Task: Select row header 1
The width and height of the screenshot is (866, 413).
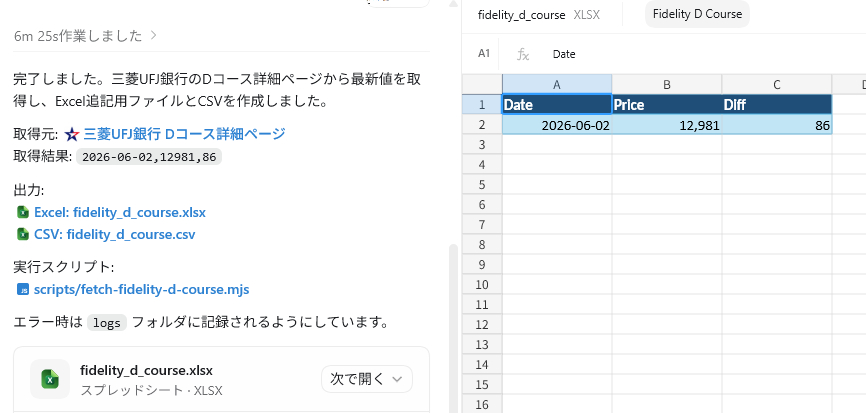Action: [482, 104]
